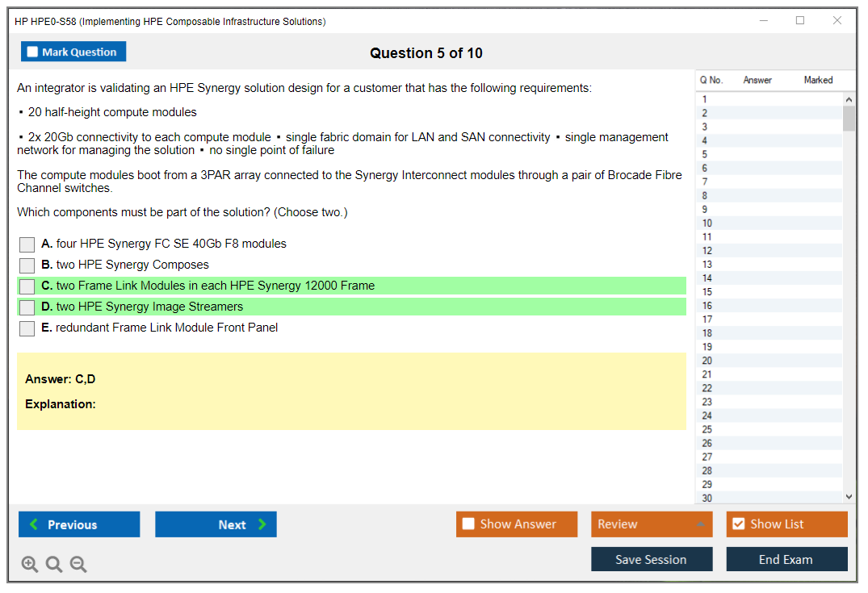Click the End Exam button
Image resolution: width=868 pixels, height=593 pixels.
[x=786, y=559]
